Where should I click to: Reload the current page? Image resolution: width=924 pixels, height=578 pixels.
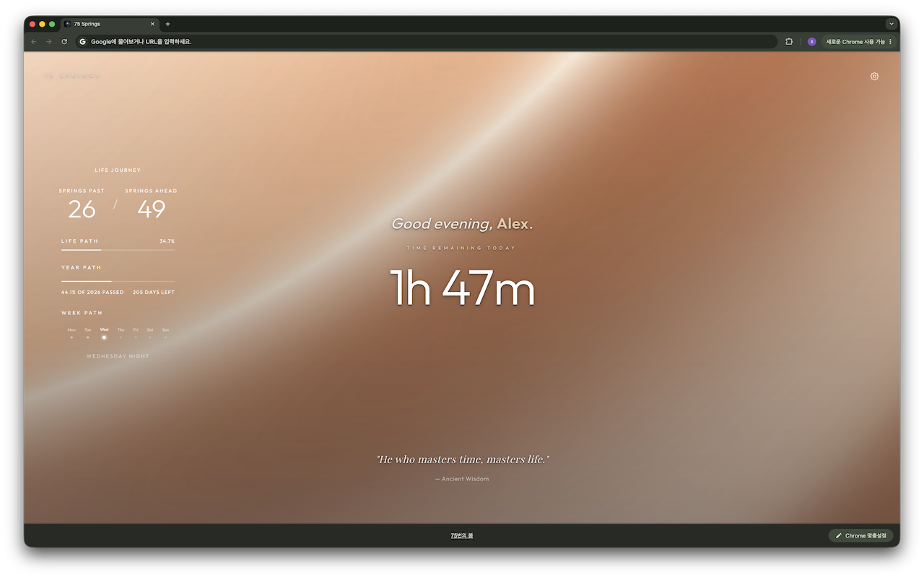(x=64, y=42)
